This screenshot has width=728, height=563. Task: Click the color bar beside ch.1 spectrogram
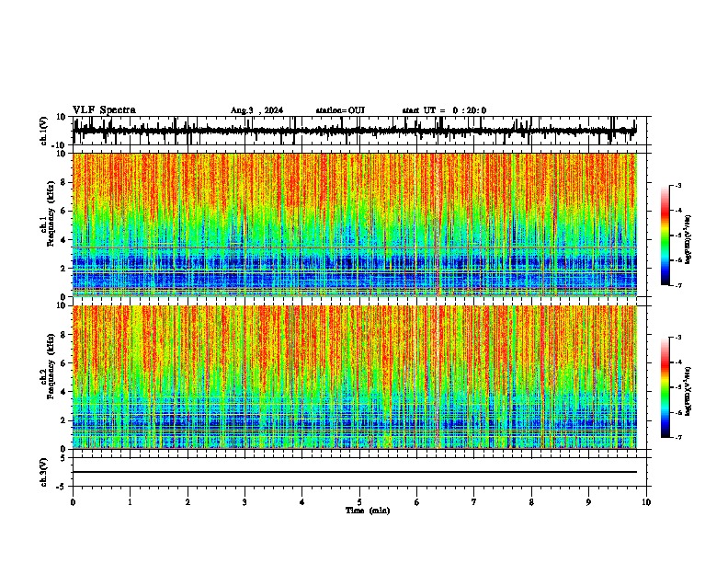tap(665, 236)
